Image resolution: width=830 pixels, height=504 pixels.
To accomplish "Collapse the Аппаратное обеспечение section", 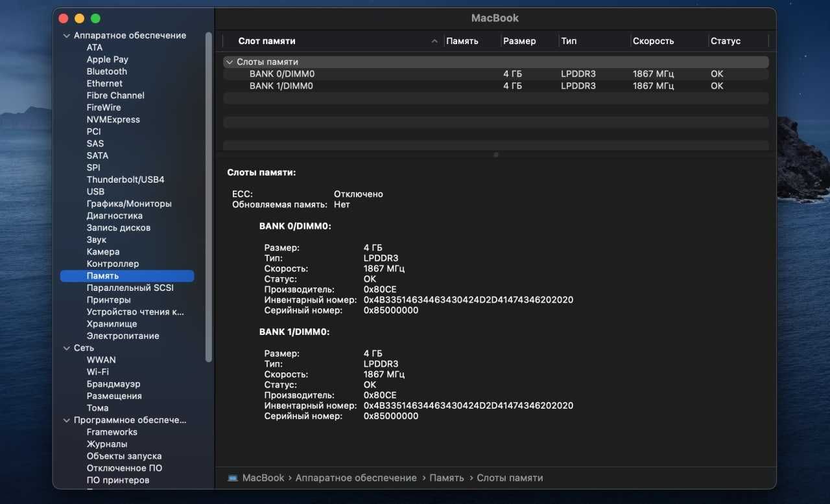I will coord(67,36).
